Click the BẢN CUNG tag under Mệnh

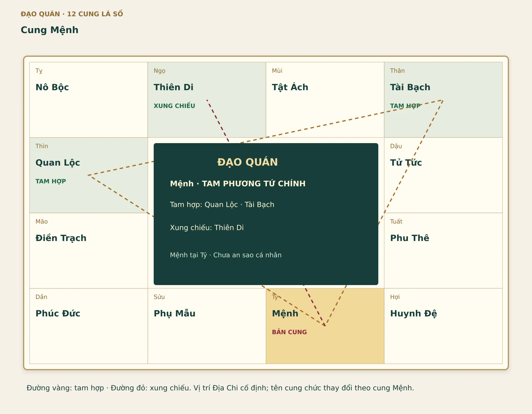pyautogui.click(x=289, y=332)
